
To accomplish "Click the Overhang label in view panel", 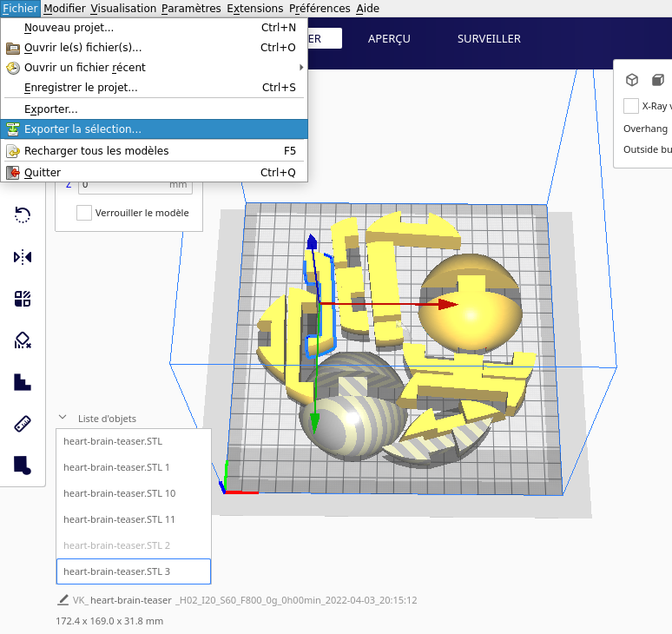I will pos(645,129).
